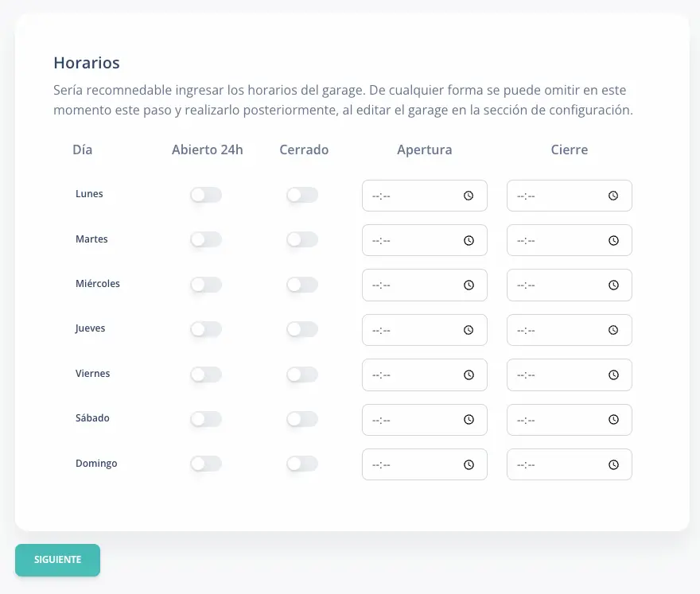The height and width of the screenshot is (594, 700).
Task: Click clock icon in Viernes Cierre field
Action: click(613, 375)
